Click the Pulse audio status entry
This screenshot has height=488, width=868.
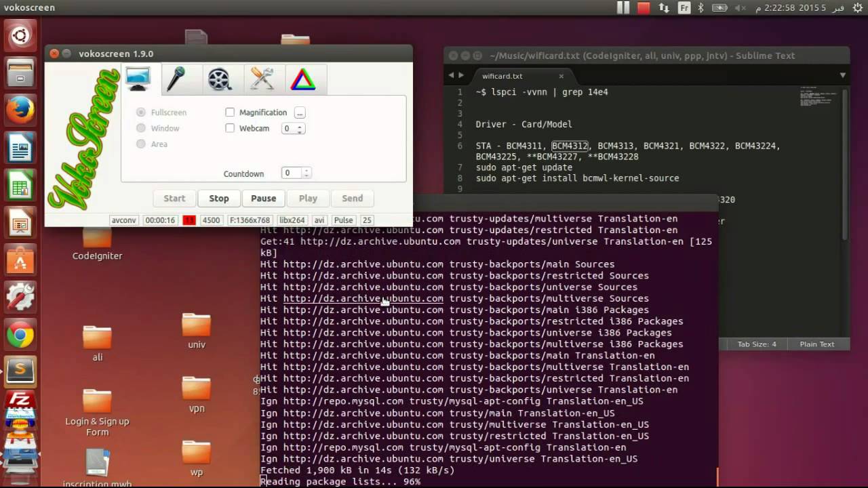(x=344, y=220)
